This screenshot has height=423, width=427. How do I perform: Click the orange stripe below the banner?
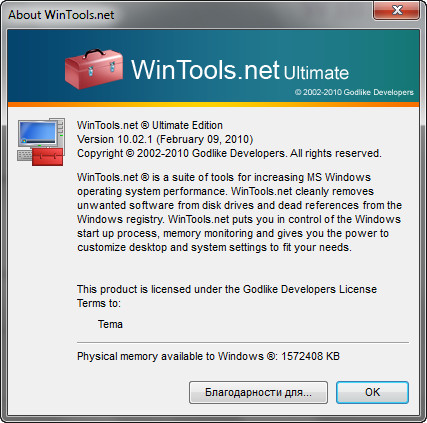tap(213, 105)
